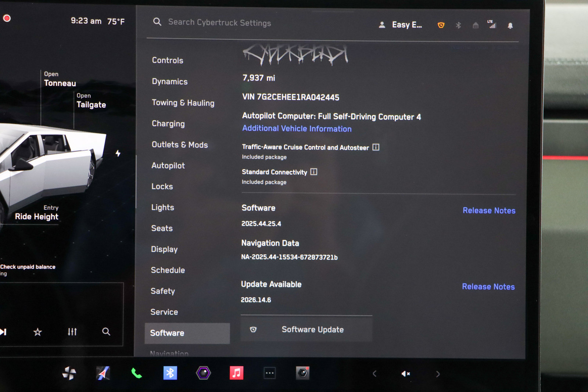Screen dimensions: 588x392
Task: Open the Seats settings section
Action: (162, 229)
